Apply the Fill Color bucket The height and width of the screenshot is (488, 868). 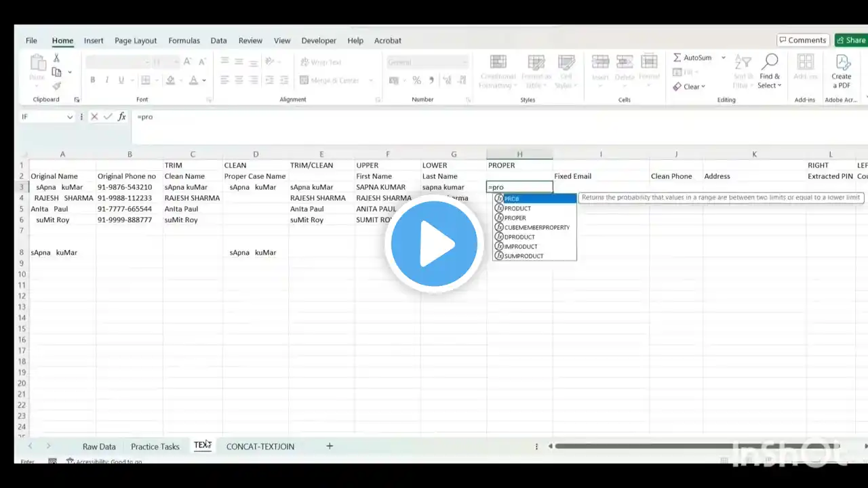[170, 80]
